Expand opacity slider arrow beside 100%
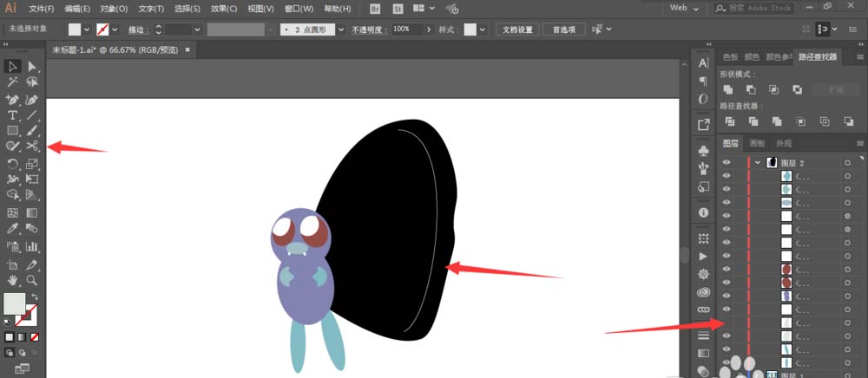Image resolution: width=868 pixels, height=378 pixels. click(428, 29)
